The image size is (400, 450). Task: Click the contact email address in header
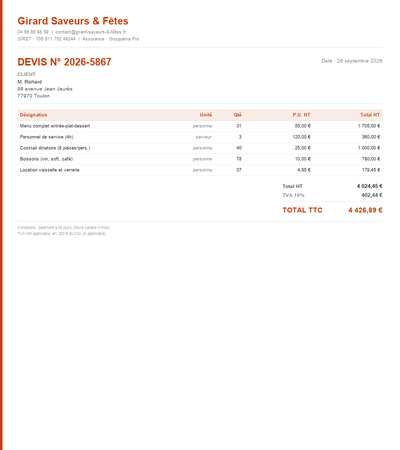tap(91, 32)
